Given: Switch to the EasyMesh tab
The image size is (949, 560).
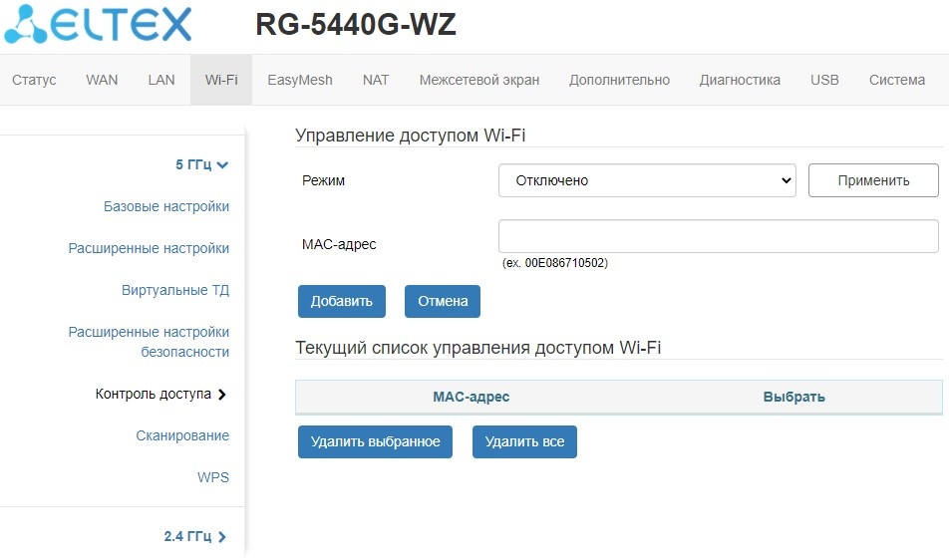Looking at the screenshot, I should click(300, 80).
